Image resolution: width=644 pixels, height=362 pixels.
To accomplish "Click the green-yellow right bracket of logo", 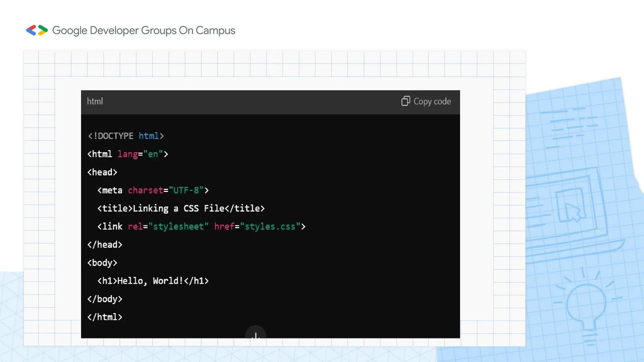I will [x=43, y=30].
